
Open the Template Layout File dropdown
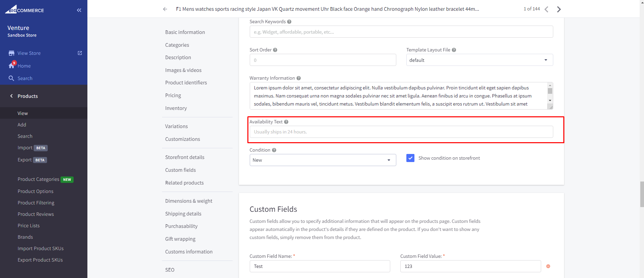480,60
